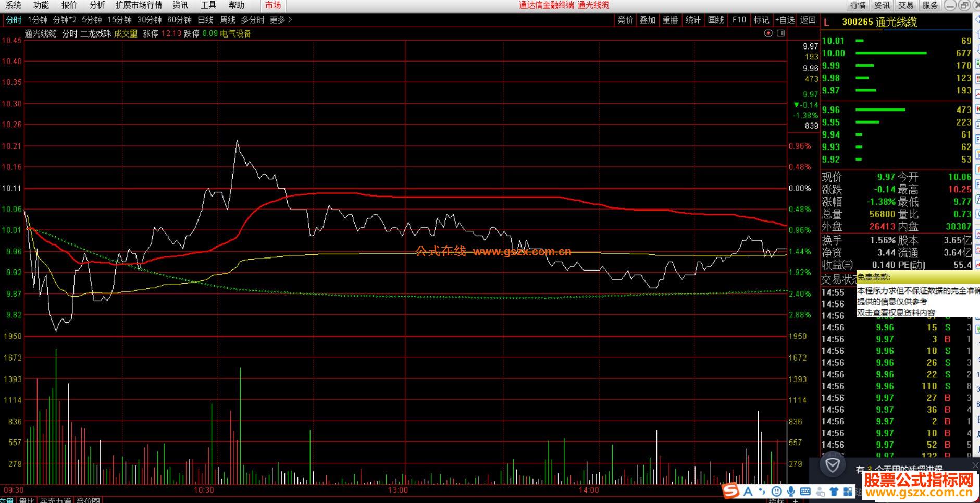Click the 最高 10.25 value

click(x=960, y=190)
